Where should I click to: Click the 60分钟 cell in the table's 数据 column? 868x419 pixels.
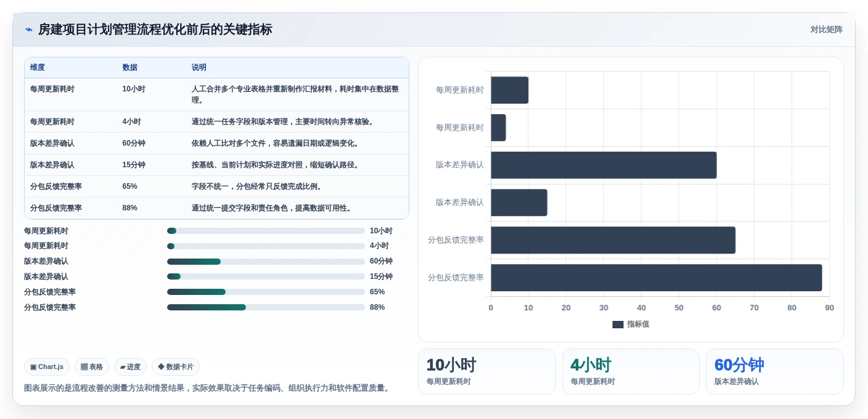(134, 143)
